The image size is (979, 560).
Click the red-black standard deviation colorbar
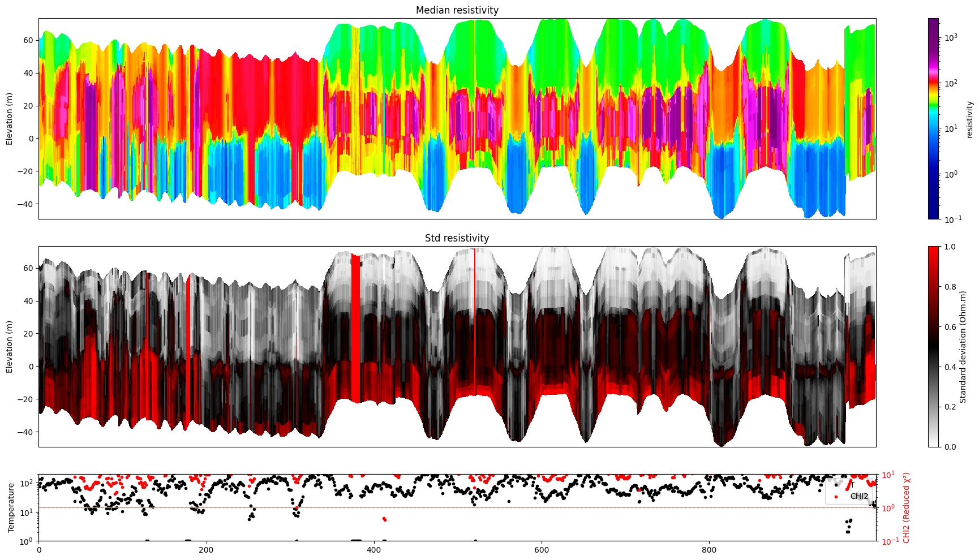(933, 346)
